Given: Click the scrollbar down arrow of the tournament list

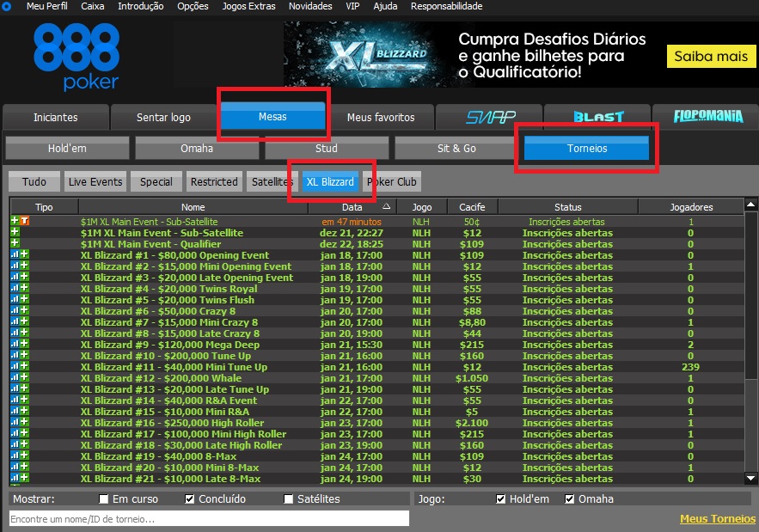Looking at the screenshot, I should click(x=750, y=478).
